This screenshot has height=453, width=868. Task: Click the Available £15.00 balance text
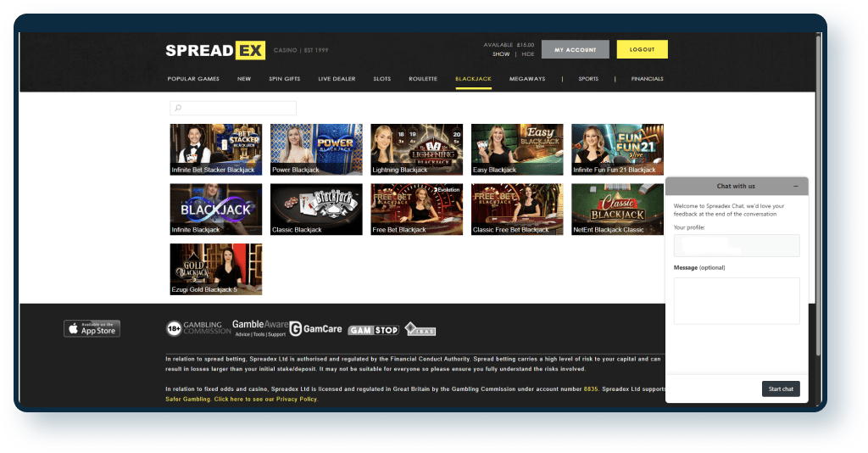509,45
